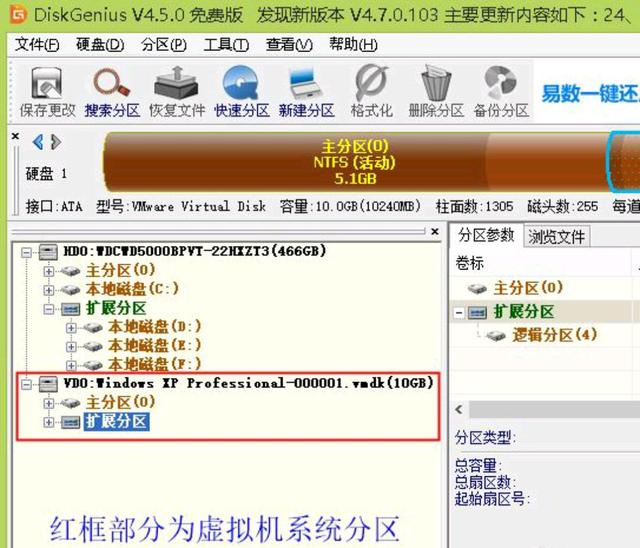Collapse 扩展分区 under HD0
The image size is (640, 548).
click(x=49, y=309)
